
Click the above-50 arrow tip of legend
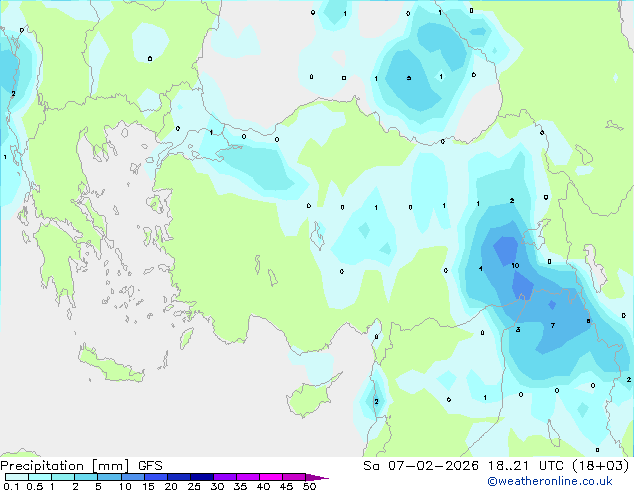tap(317, 477)
